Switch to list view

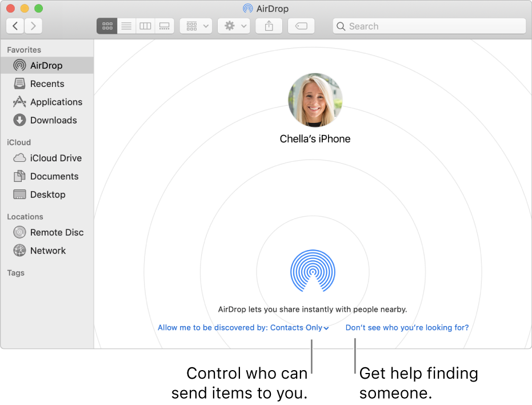pos(126,26)
